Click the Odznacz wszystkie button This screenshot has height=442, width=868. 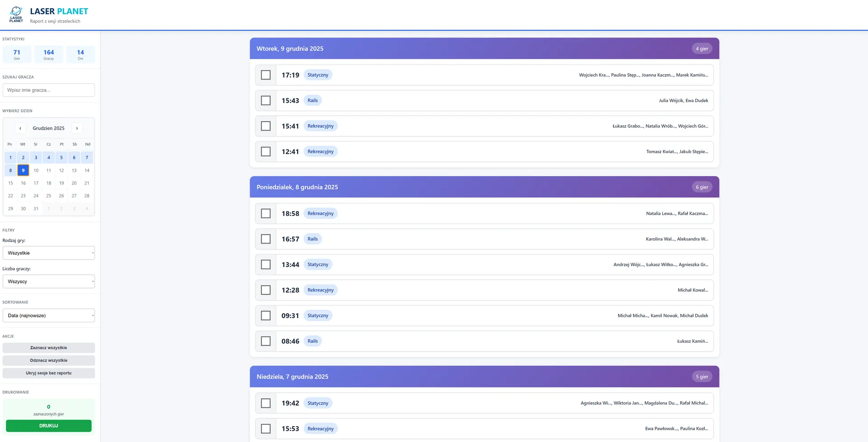coord(49,360)
